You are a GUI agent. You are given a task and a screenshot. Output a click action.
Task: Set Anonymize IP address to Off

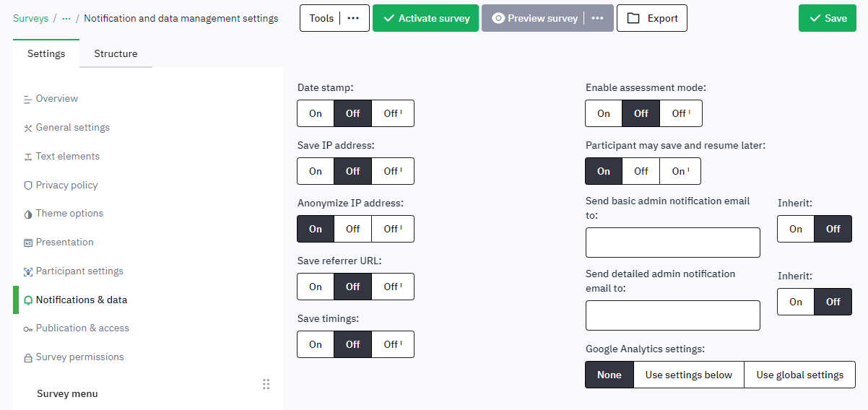352,229
